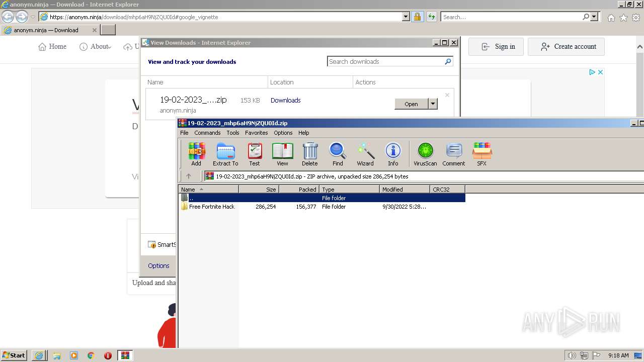The width and height of the screenshot is (644, 362).
Task: Select the parent '..' folder row
Action: coord(322,198)
